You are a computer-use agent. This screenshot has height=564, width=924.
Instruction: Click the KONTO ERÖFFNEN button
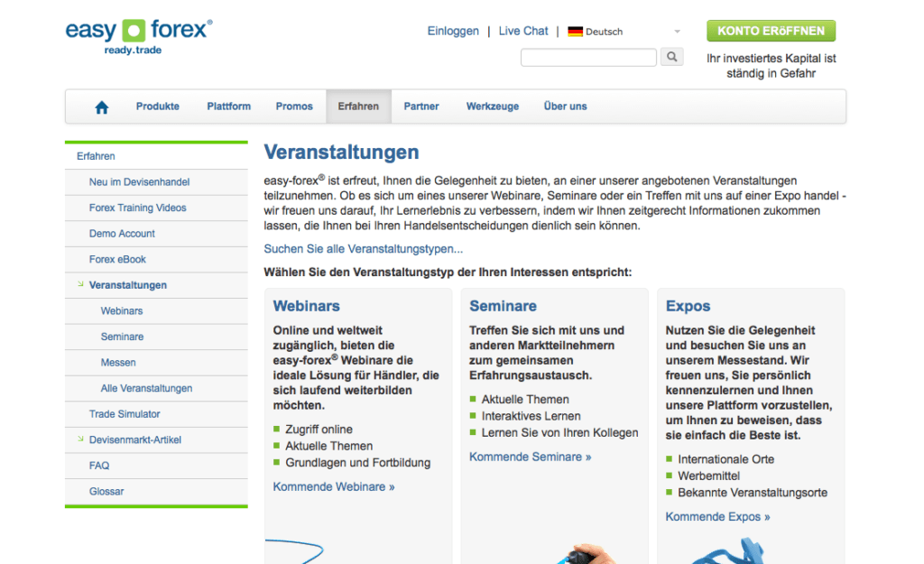click(771, 31)
